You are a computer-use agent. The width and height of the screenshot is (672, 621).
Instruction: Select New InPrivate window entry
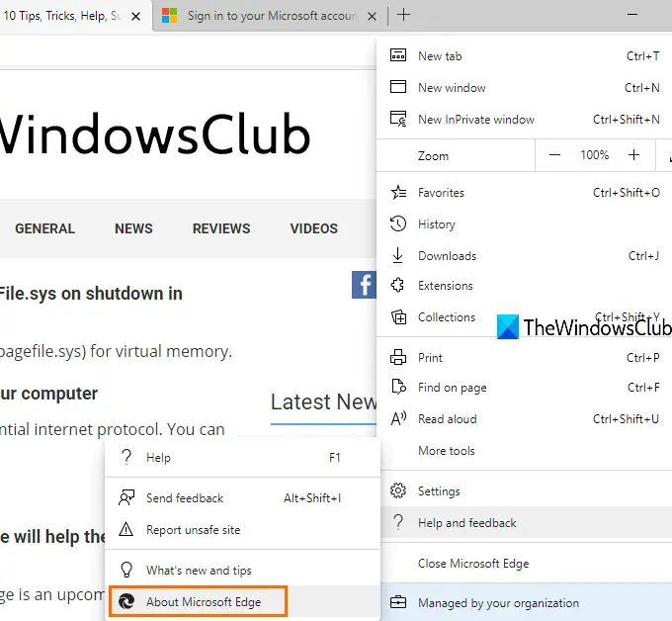tap(525, 120)
